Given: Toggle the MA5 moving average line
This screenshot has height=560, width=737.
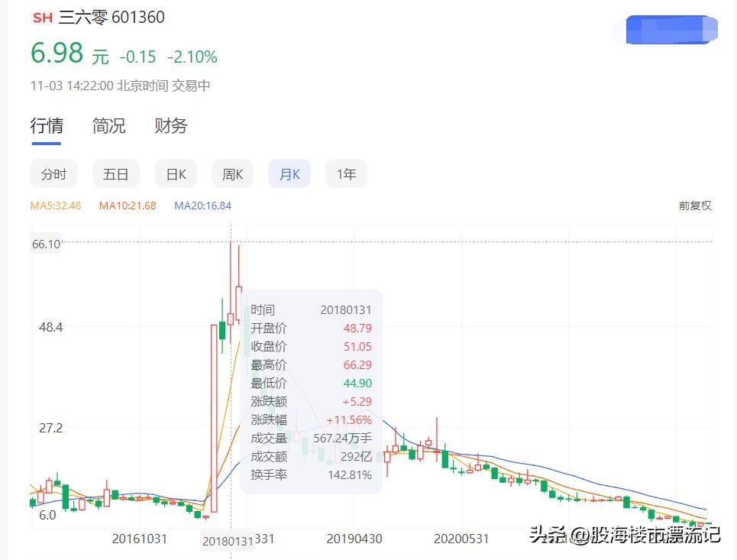Looking at the screenshot, I should click(x=54, y=205).
